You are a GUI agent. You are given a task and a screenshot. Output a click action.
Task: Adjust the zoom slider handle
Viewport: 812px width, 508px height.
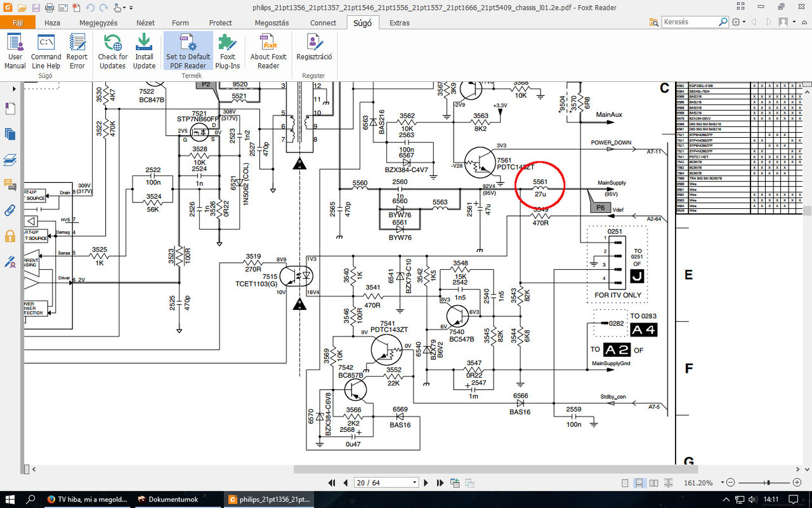[x=768, y=483]
